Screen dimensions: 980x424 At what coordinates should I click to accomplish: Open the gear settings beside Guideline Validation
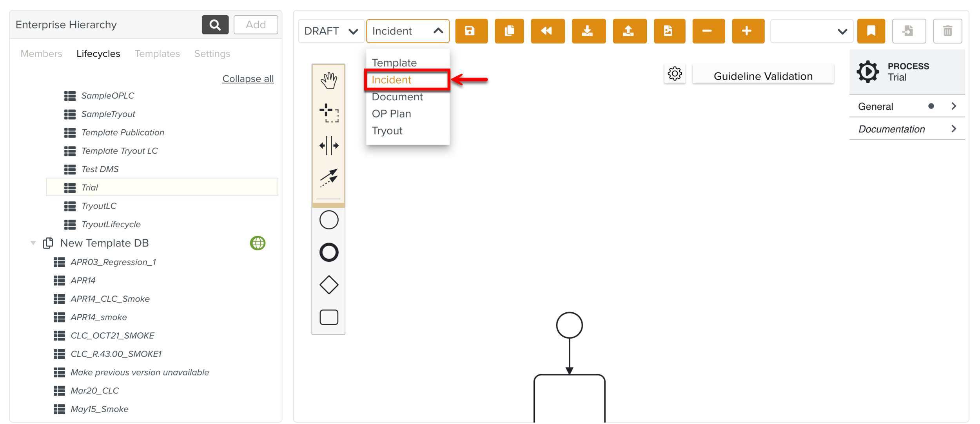[675, 74]
